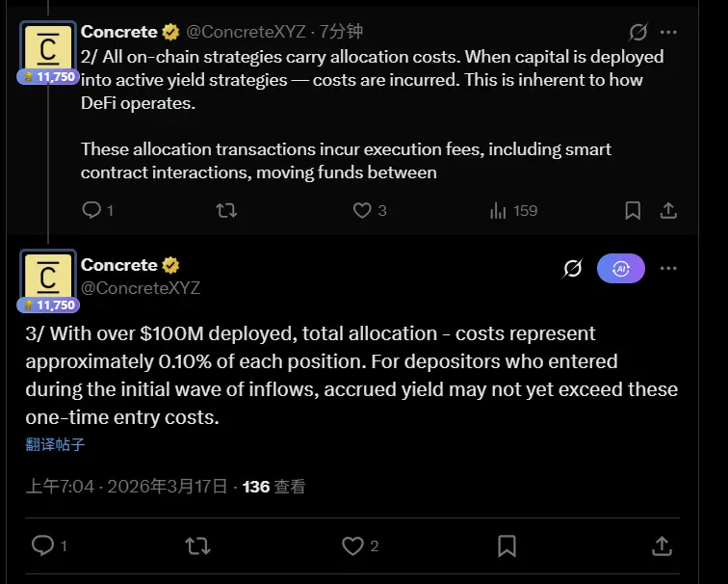Repost the 2/ allocation costs post
The image size is (728, 584).
[226, 210]
